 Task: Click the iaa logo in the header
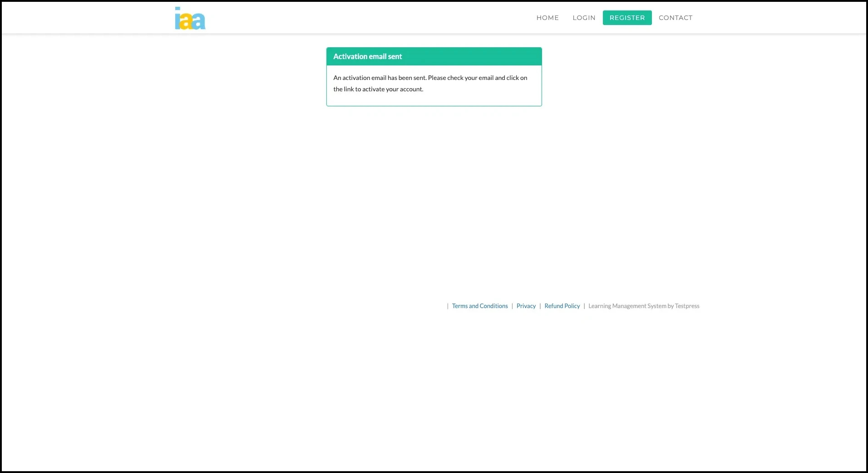[190, 18]
